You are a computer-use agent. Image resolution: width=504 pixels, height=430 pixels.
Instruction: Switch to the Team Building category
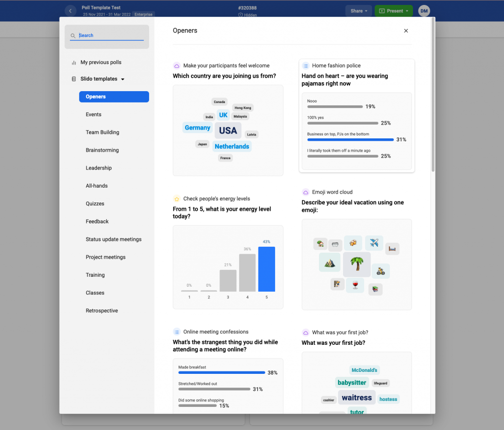[x=102, y=132]
